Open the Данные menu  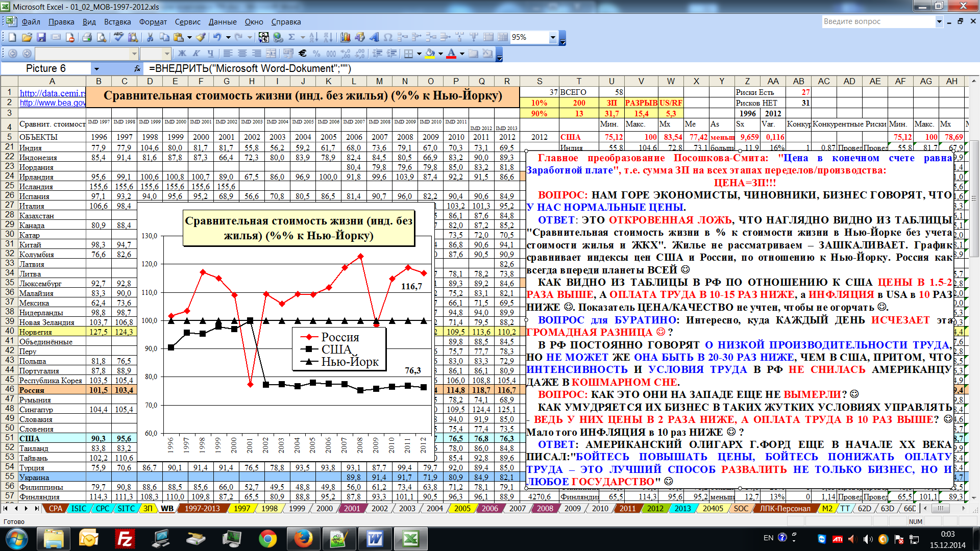223,22
